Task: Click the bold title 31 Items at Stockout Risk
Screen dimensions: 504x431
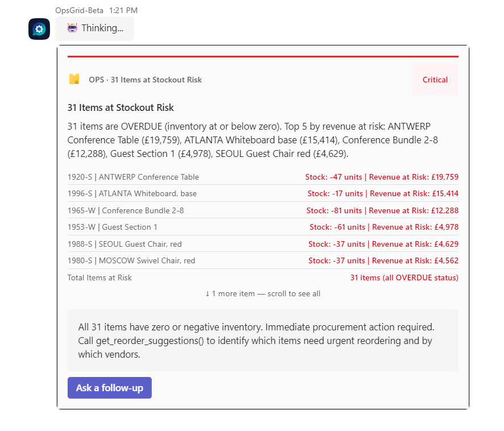Action: pyautogui.click(x=120, y=107)
